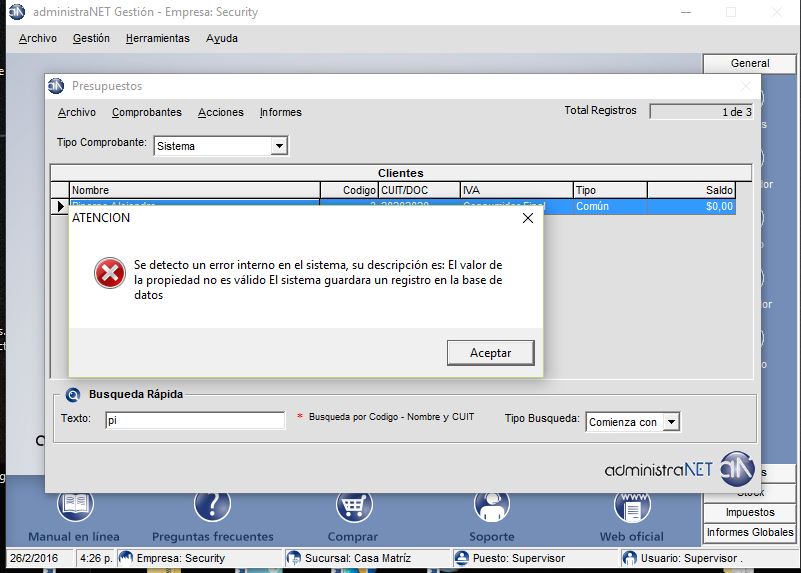Screen dimensions: 801x573
Task: Open the Manual en línea icon
Action: click(x=75, y=505)
